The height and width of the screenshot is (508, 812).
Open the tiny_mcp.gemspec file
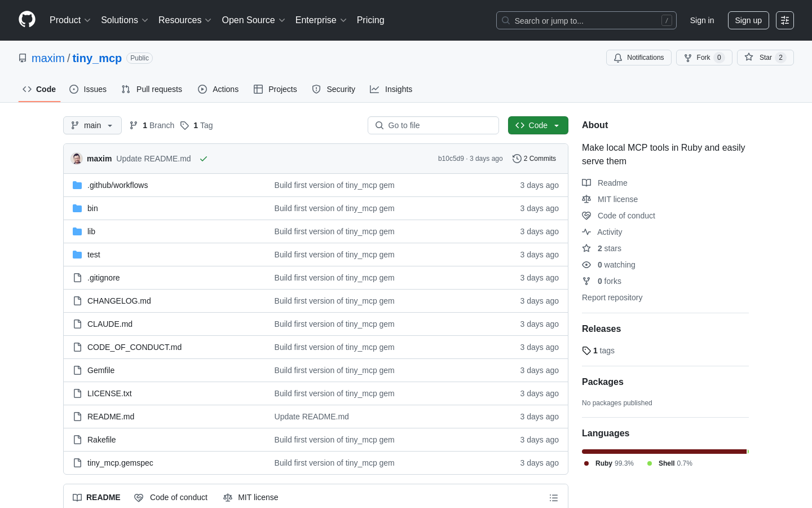(120, 463)
